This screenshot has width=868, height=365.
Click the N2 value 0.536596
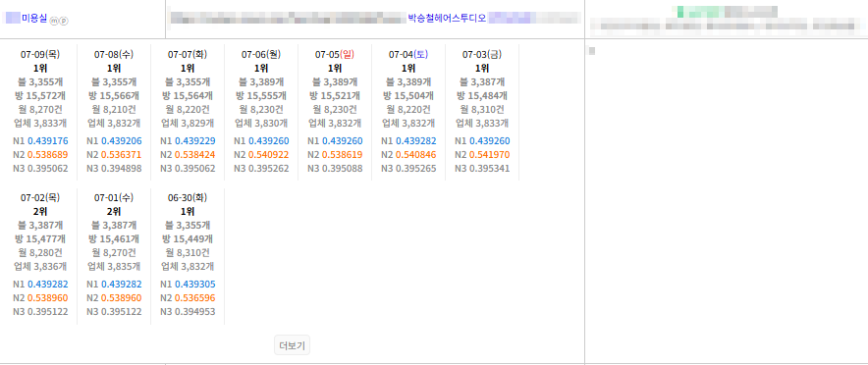click(195, 298)
